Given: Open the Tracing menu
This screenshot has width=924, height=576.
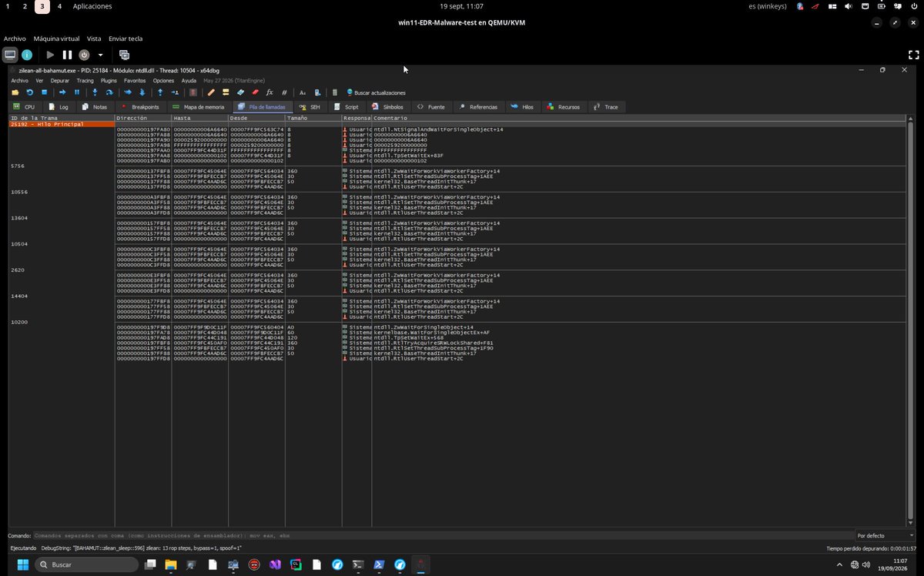Looking at the screenshot, I should click(85, 80).
